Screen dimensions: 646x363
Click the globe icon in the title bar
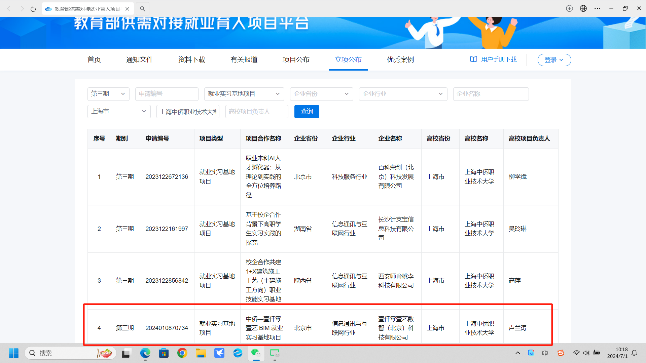click(x=583, y=9)
